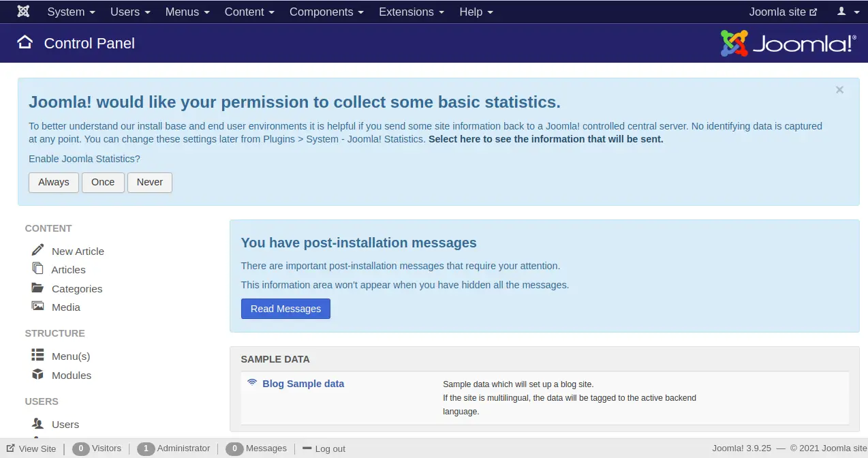
Task: Open the Joomla site link in the top bar
Action: 783,12
